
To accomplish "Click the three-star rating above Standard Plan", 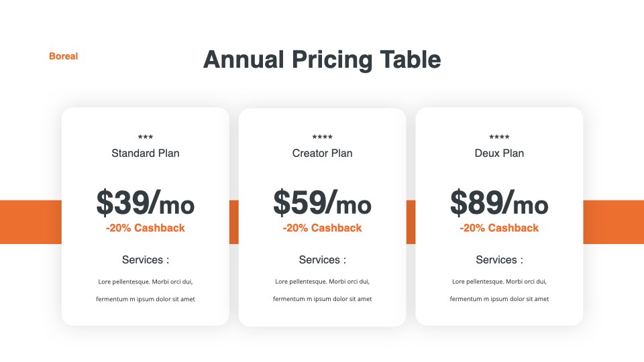I will click(146, 137).
